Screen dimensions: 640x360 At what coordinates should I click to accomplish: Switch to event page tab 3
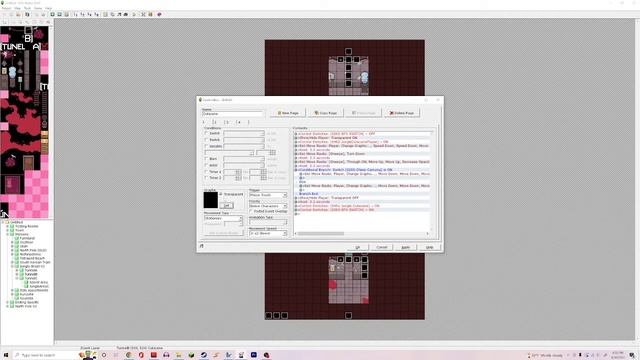[227, 122]
